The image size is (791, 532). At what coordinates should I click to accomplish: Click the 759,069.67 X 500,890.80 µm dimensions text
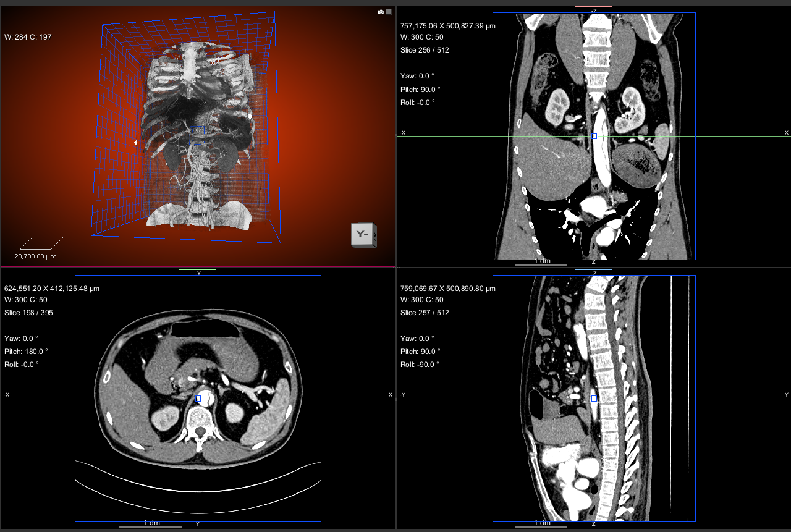click(x=448, y=289)
